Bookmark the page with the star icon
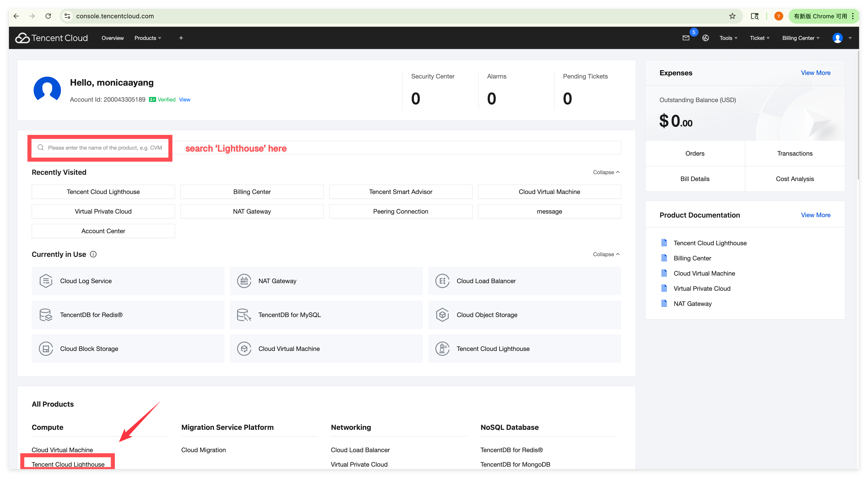Image resolution: width=868 pixels, height=478 pixels. 732,16
